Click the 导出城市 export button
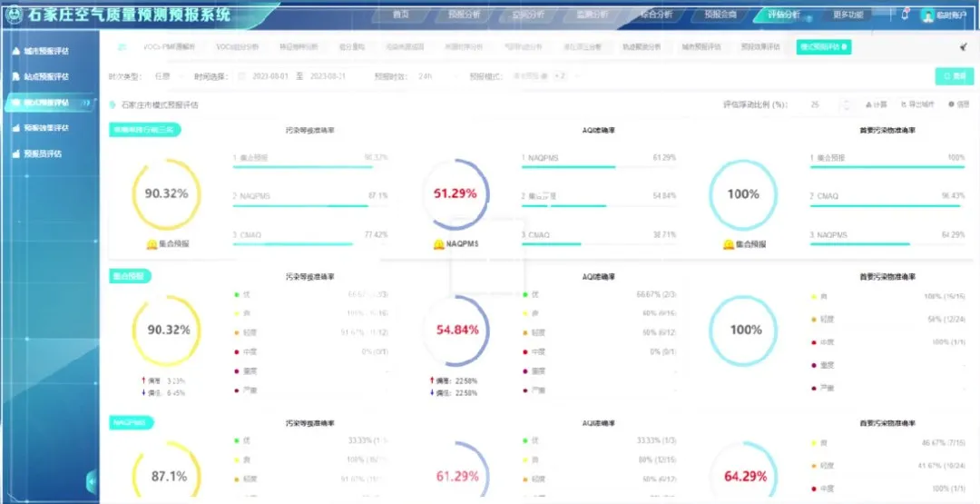 [x=916, y=105]
